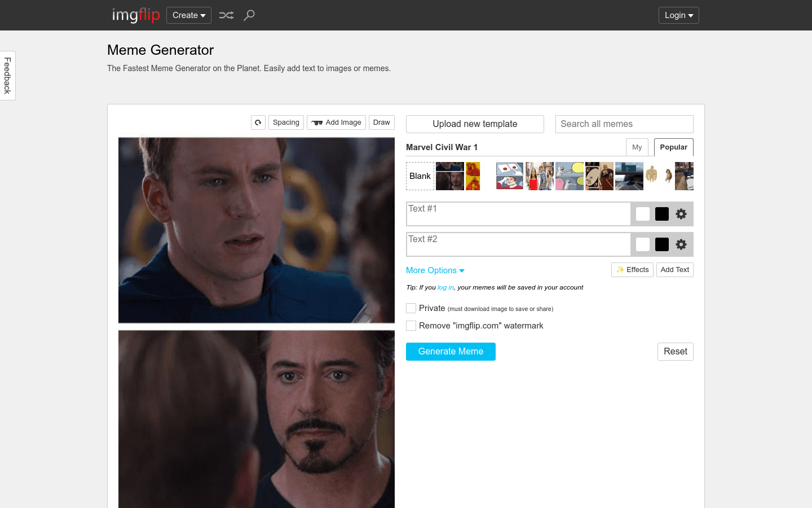The image size is (812, 508).
Task: Switch to the My templates tab
Action: click(637, 147)
